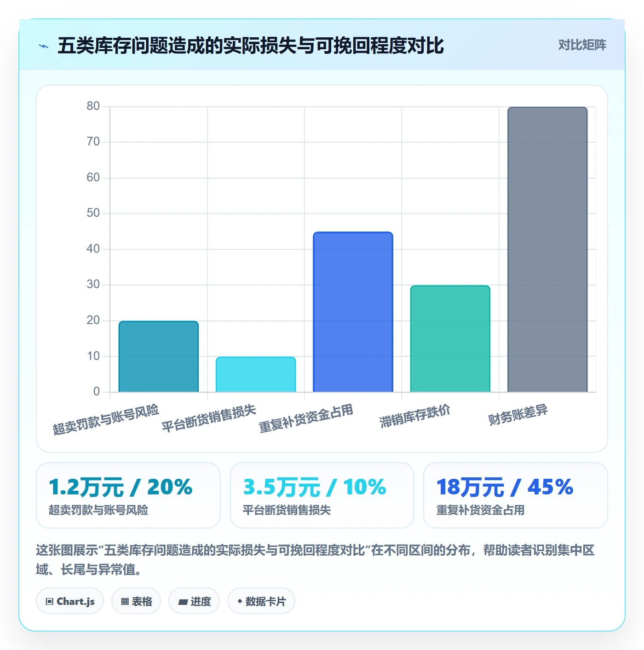Viewport: 644px width, 650px height.
Task: Click the title 五类库存问题造成的实际损失与可挽回程度对比
Action: point(251,46)
